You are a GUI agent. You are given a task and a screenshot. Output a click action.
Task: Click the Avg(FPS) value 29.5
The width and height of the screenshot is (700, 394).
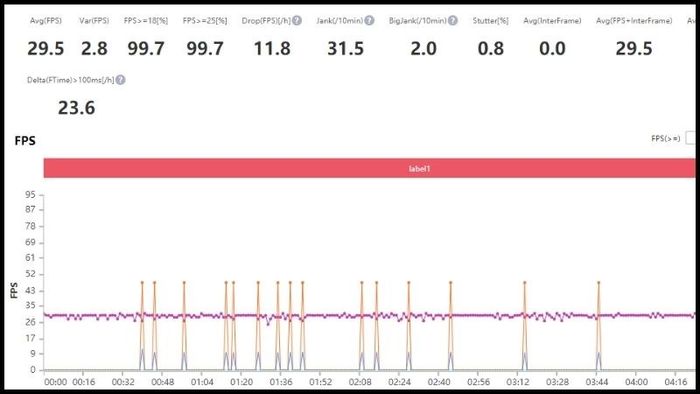coord(46,49)
